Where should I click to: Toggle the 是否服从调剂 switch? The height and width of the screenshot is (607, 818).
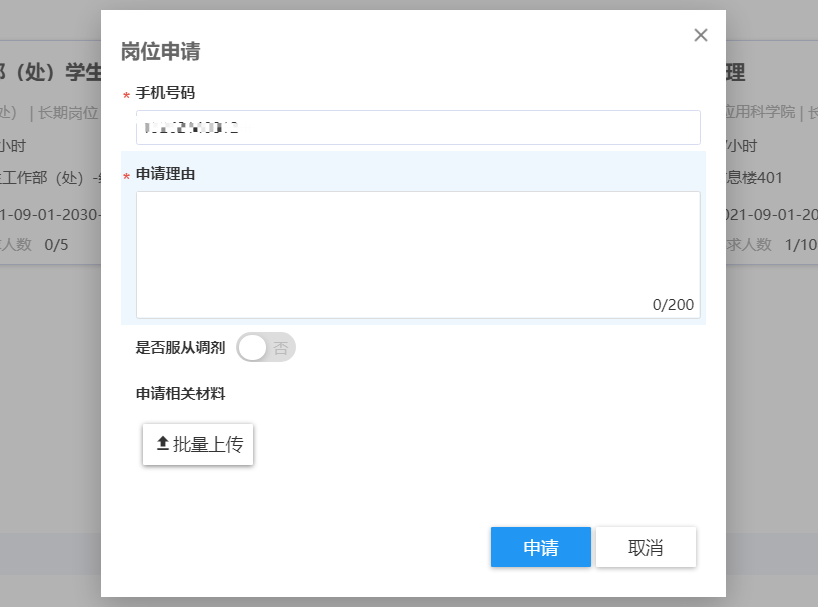(x=266, y=348)
